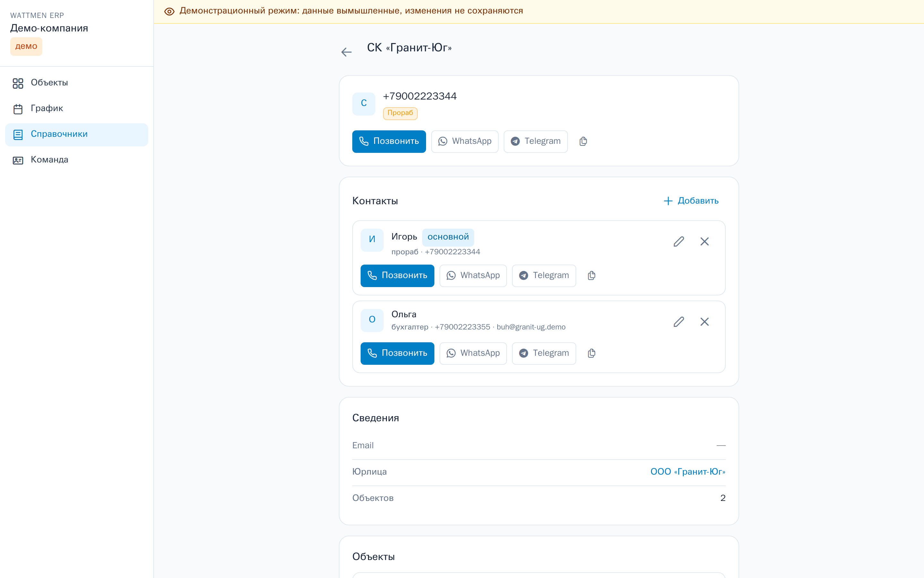924x578 pixels.
Task: Copy the top company phone number
Action: (583, 141)
